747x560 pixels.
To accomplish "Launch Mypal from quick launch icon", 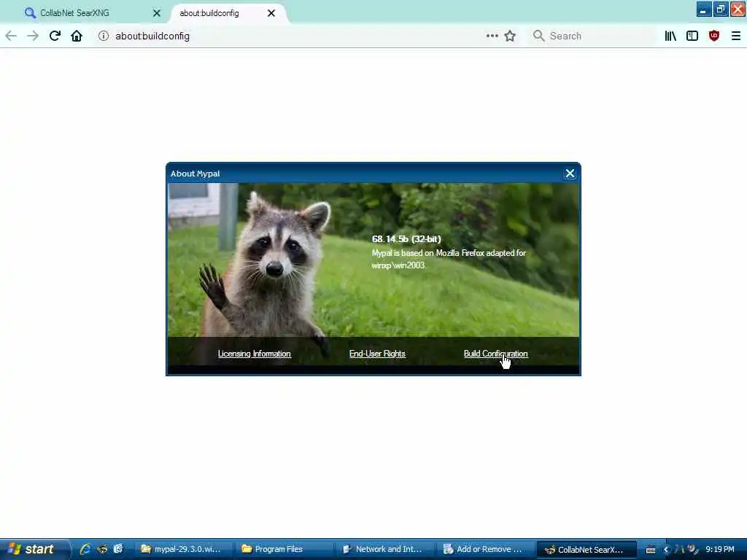I will pyautogui.click(x=102, y=549).
